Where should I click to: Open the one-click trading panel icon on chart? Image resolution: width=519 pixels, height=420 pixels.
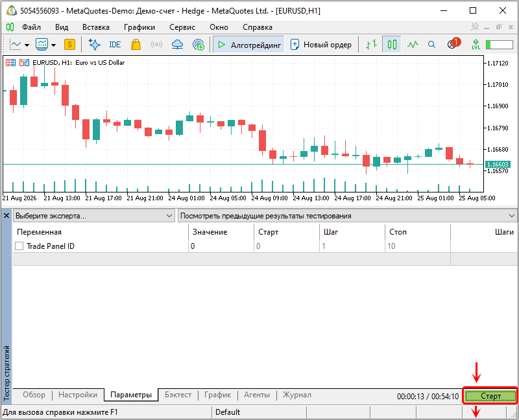[x=10, y=62]
